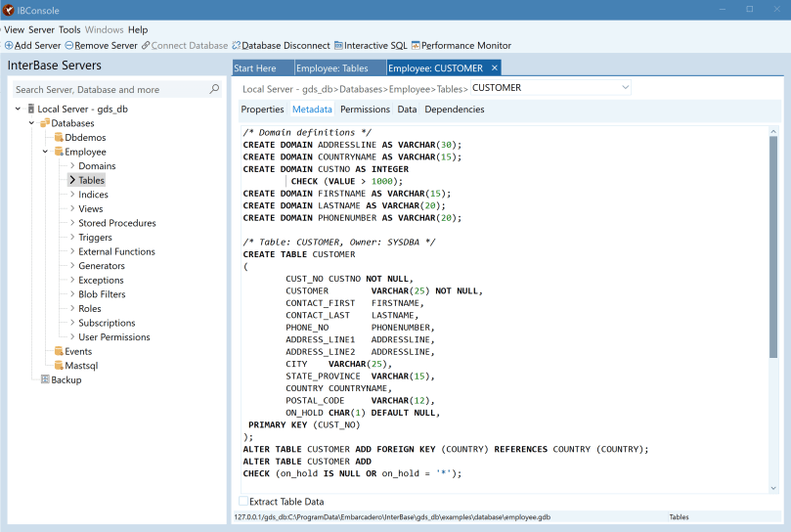Click the Remove Server minus icon

[69, 45]
